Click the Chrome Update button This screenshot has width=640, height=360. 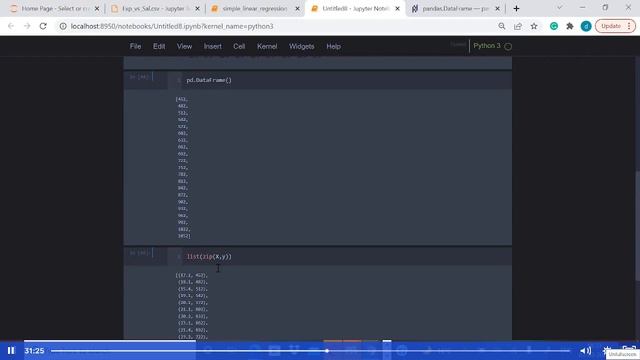coord(615,26)
